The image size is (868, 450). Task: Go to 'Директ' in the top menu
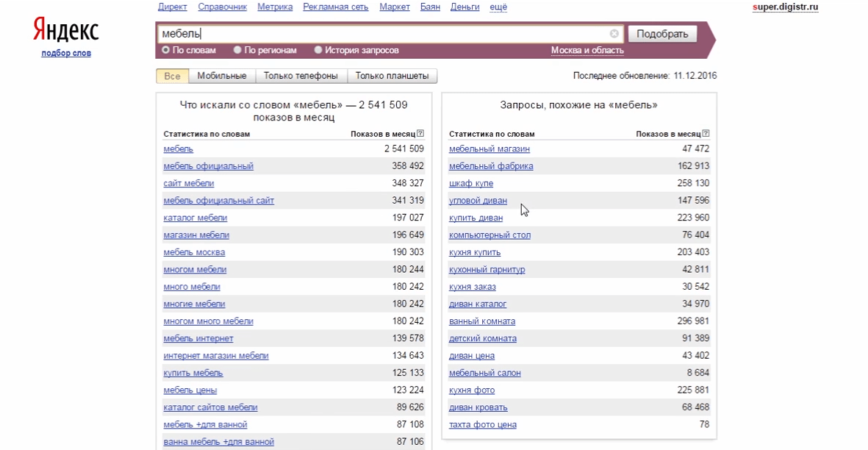(x=172, y=7)
